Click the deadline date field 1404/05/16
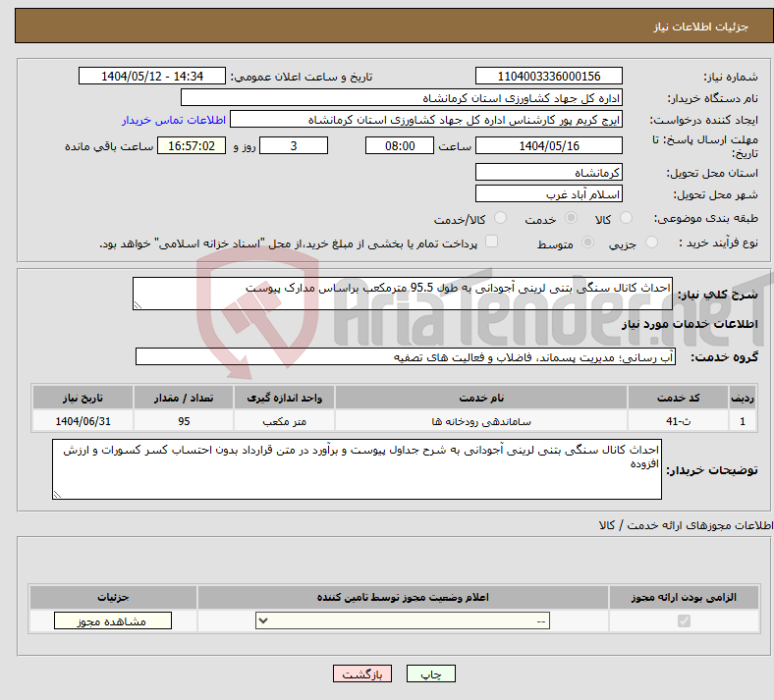The width and height of the screenshot is (774, 700). pyautogui.click(x=548, y=145)
